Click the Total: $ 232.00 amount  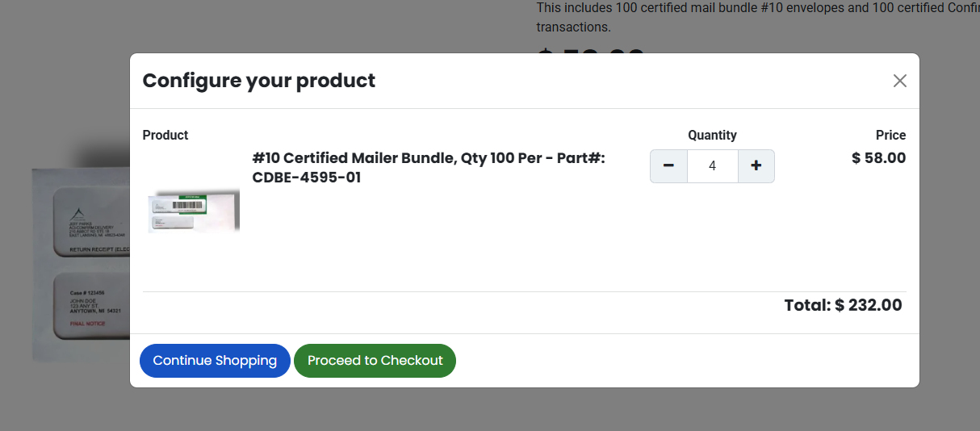[x=843, y=305]
